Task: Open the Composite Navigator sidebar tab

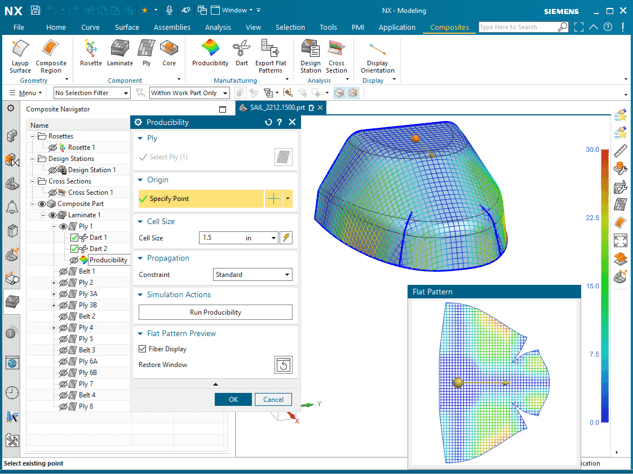Action: (12, 301)
